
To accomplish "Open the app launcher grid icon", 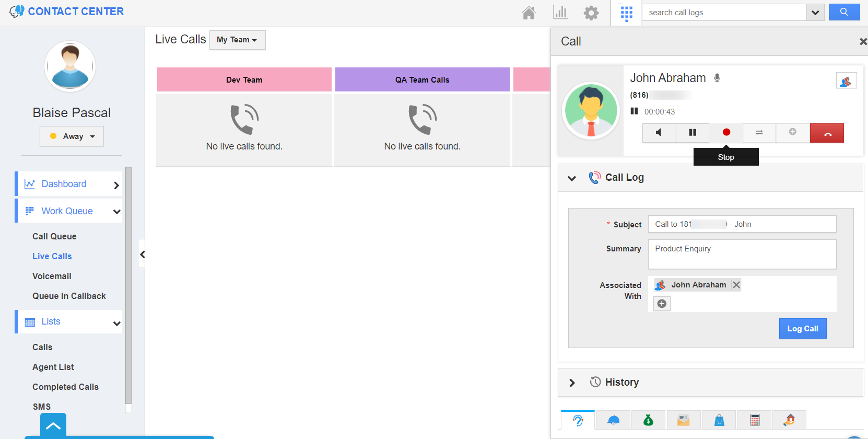I will 626,13.
